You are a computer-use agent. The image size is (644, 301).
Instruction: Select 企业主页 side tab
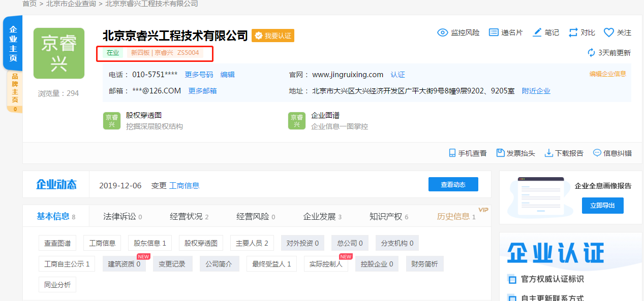pyautogui.click(x=13, y=44)
